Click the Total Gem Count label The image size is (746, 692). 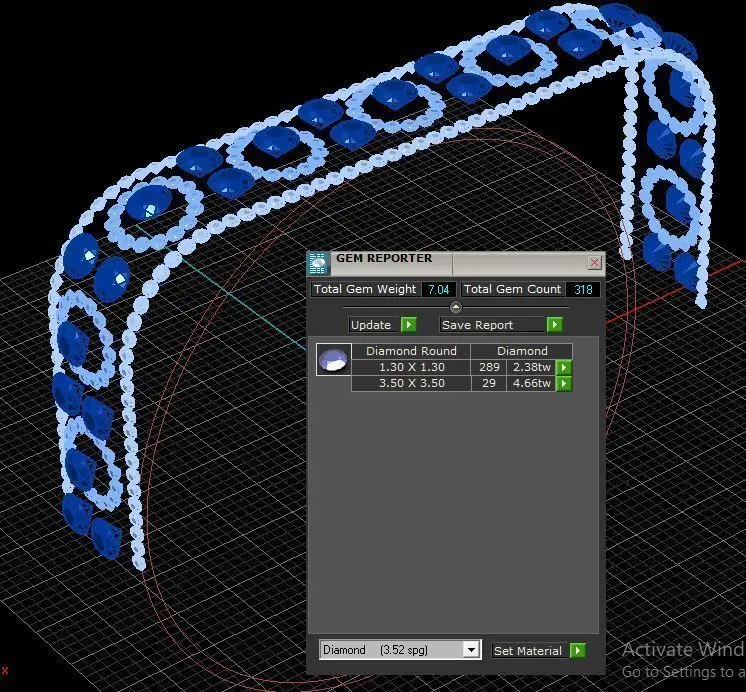(512, 289)
